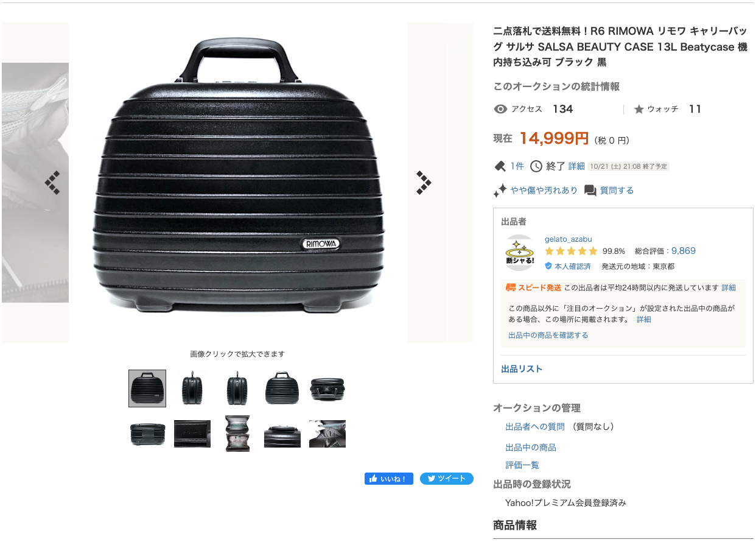Select the side-view suitcase thumbnail, second in first row

pyautogui.click(x=192, y=388)
